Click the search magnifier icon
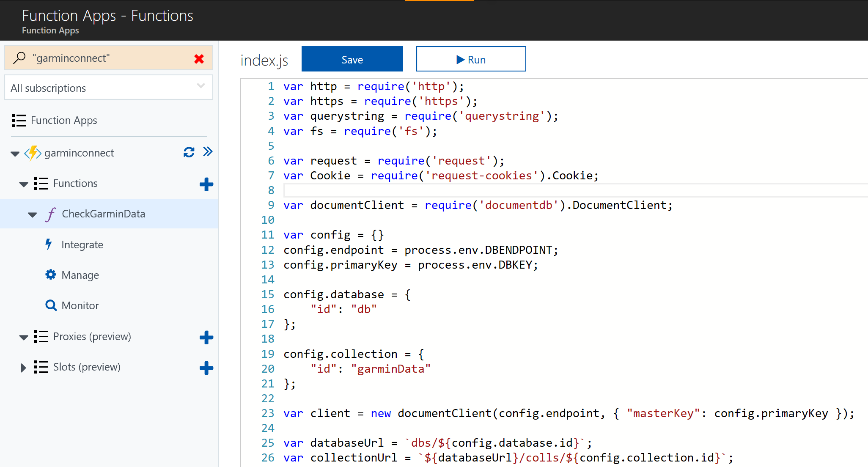Viewport: 868px width, 467px height. point(19,58)
